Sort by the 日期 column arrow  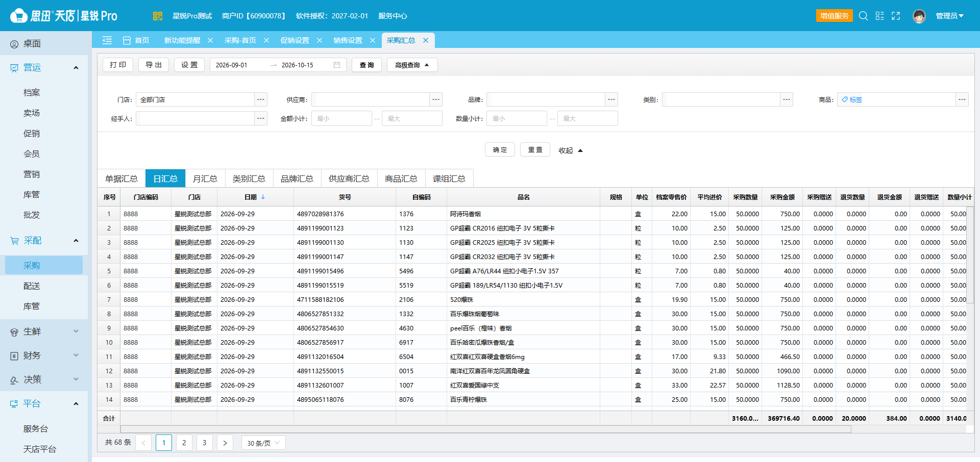click(x=263, y=197)
